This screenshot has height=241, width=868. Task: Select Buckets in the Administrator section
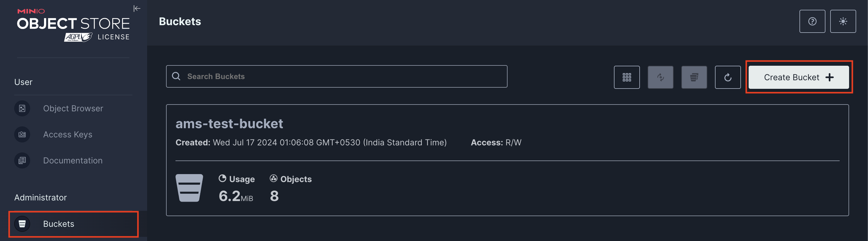(x=73, y=224)
